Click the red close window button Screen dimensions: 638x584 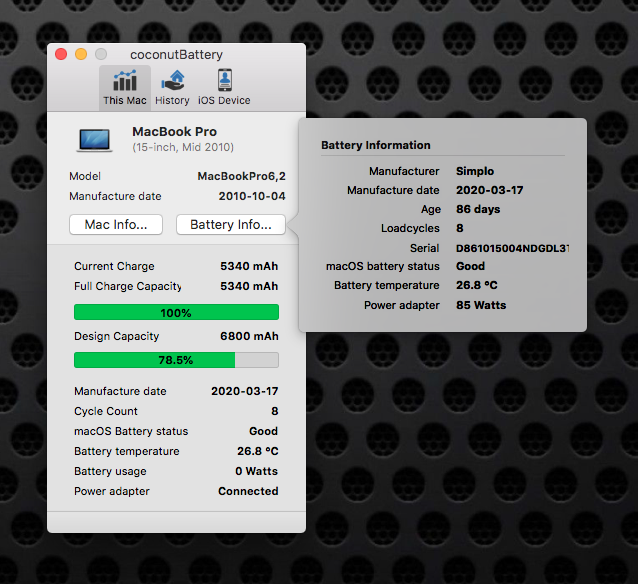tap(61, 54)
